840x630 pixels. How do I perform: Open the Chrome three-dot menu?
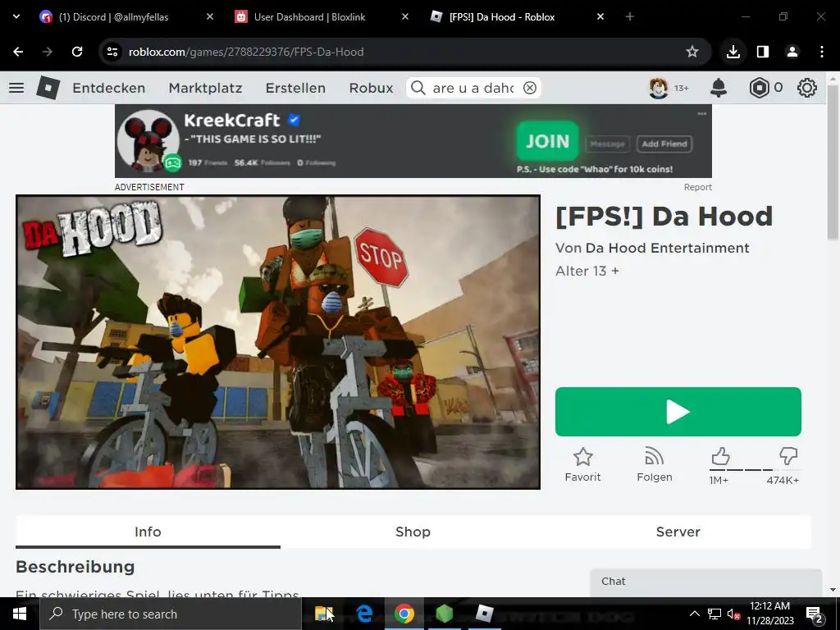pos(822,52)
